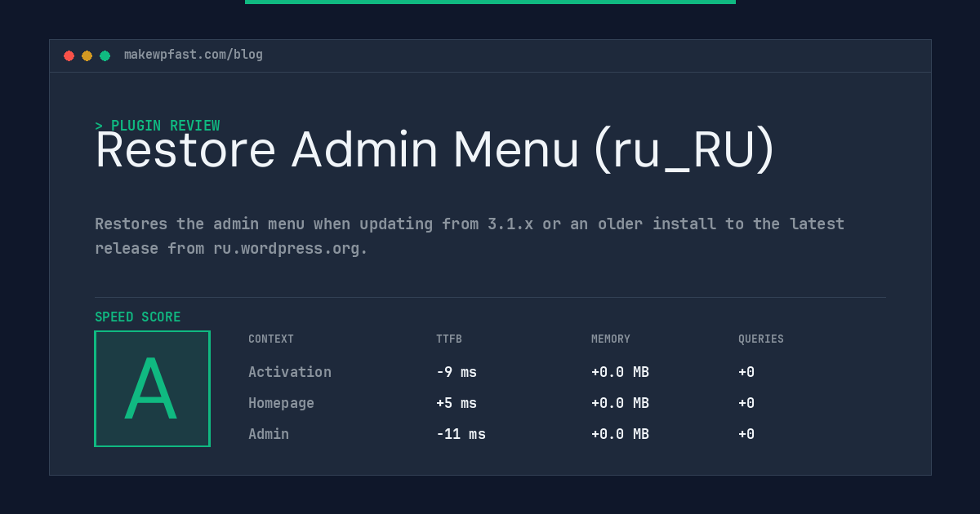Select the Activation row label
Image resolution: width=980 pixels, height=514 pixels.
[290, 372]
